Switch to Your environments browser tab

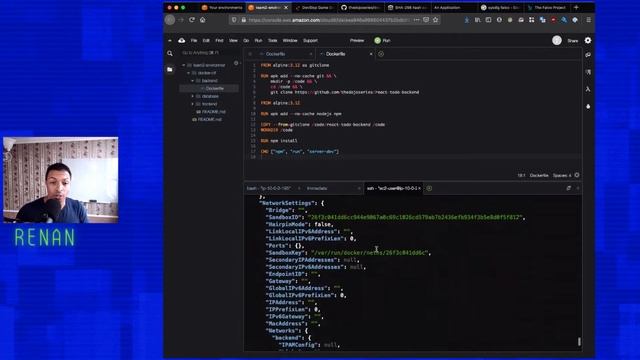coord(222,7)
